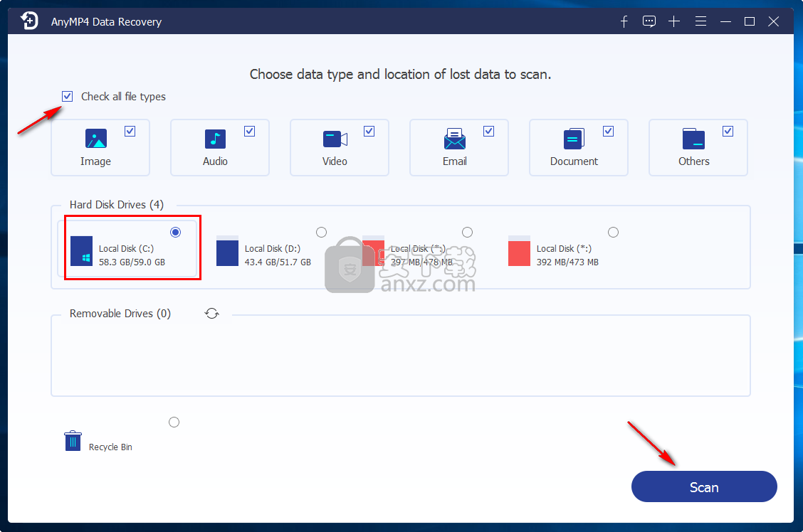The width and height of the screenshot is (803, 532).
Task: Select the 397 MB/478 MB disk radio button
Action: coord(467,233)
